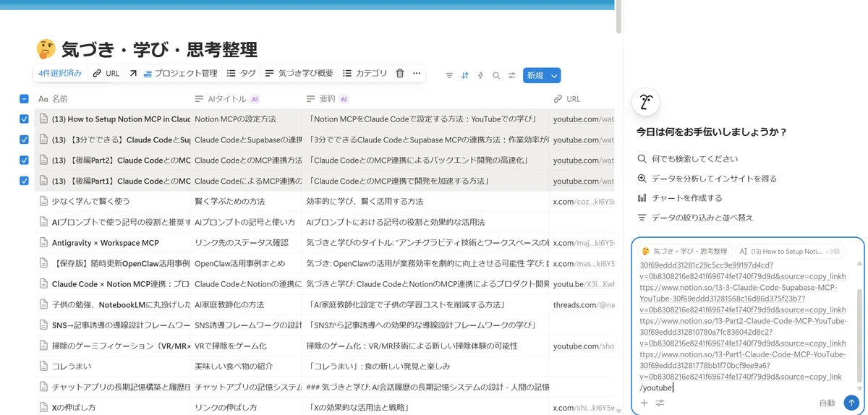Click the plus icon in AI chat input
This screenshot has height=415, width=868.
click(x=644, y=403)
